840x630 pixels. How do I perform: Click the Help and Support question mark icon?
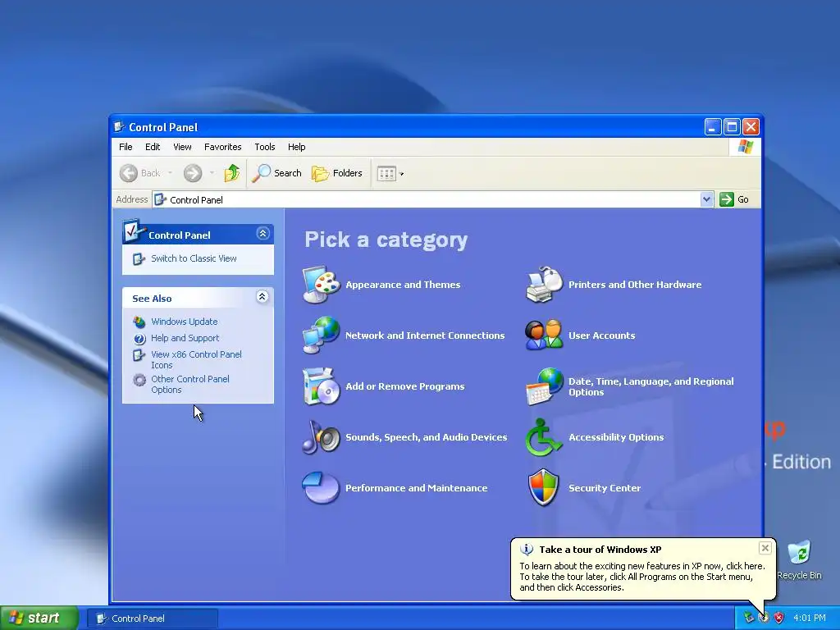pyautogui.click(x=139, y=339)
